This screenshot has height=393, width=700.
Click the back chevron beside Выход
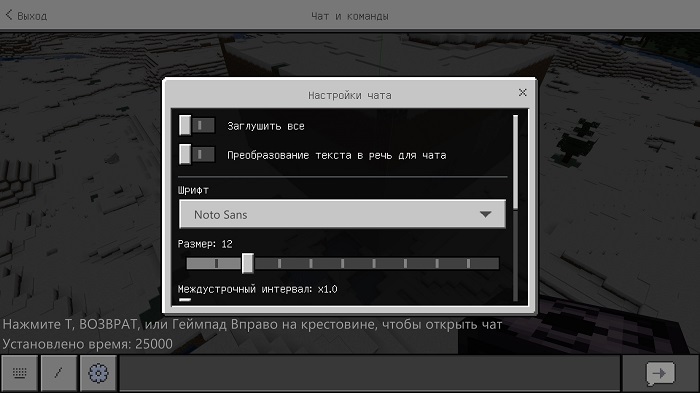coord(8,15)
